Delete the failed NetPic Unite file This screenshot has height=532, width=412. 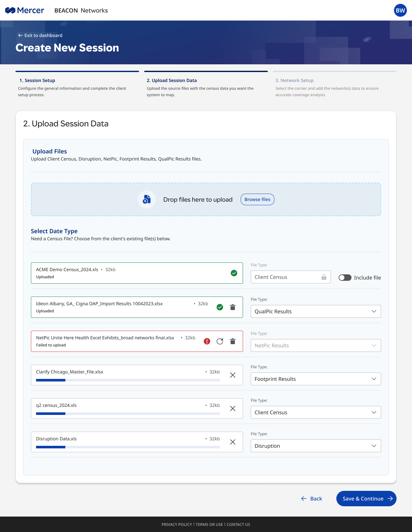pyautogui.click(x=233, y=341)
